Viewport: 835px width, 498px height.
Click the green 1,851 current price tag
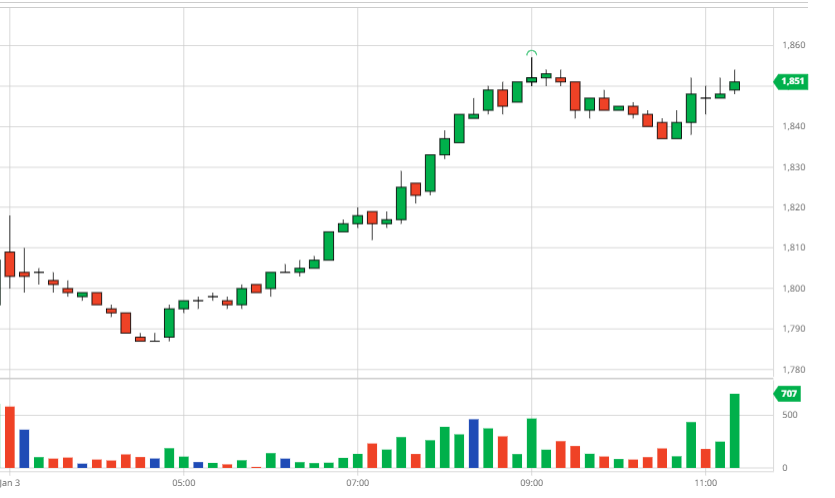(x=791, y=81)
